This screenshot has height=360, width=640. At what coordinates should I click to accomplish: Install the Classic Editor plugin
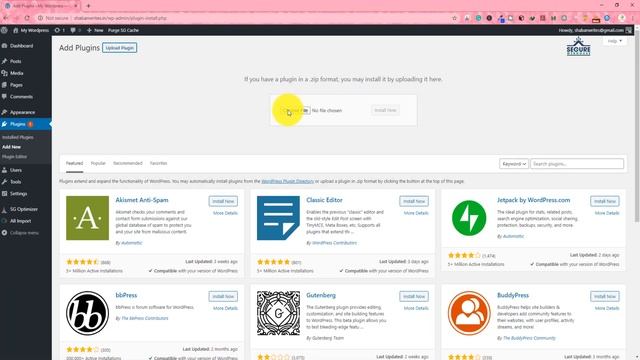(414, 201)
